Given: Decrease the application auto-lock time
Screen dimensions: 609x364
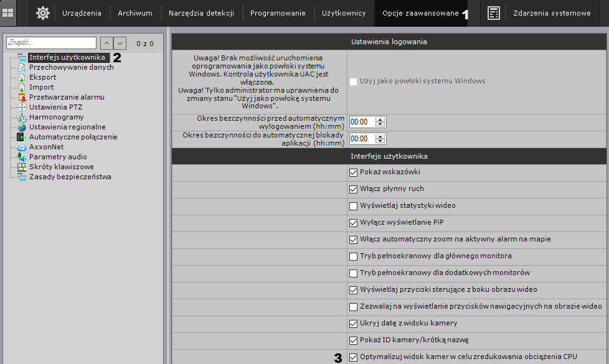Looking at the screenshot, I should click(x=380, y=141).
